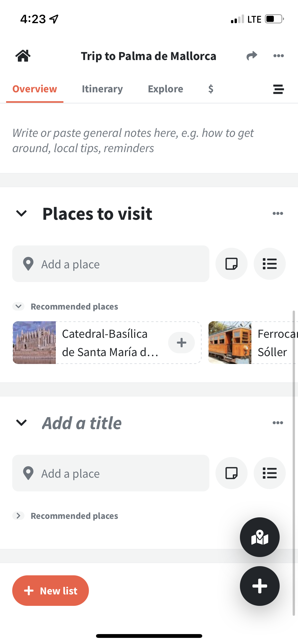Open the section outline menu icon
The height and width of the screenshot is (644, 298).
point(278,89)
